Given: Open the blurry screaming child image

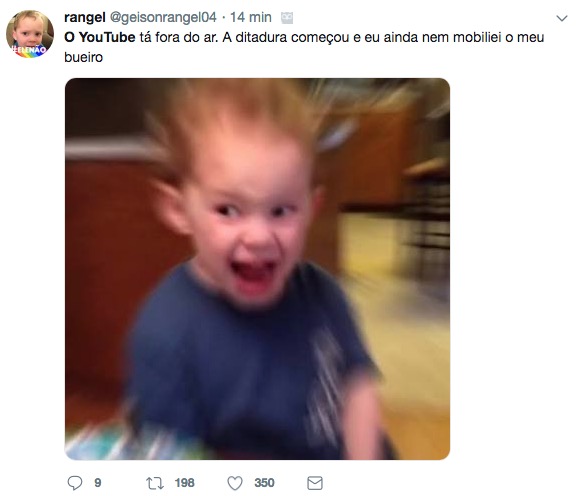Looking at the screenshot, I should point(257,269).
